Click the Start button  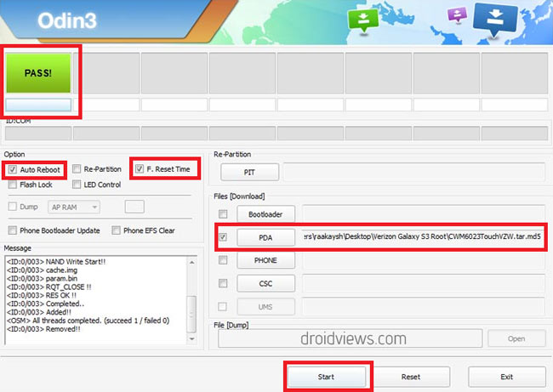326,377
